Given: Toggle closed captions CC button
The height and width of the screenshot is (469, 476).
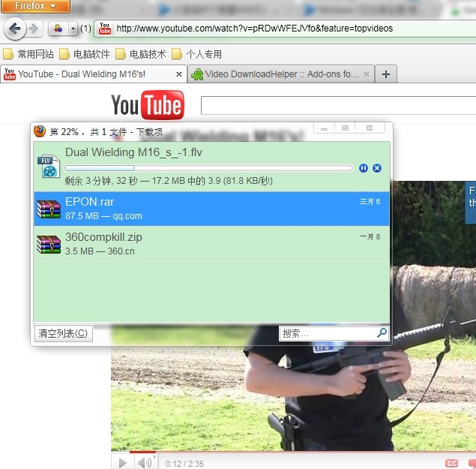Looking at the screenshot, I should point(451,463).
